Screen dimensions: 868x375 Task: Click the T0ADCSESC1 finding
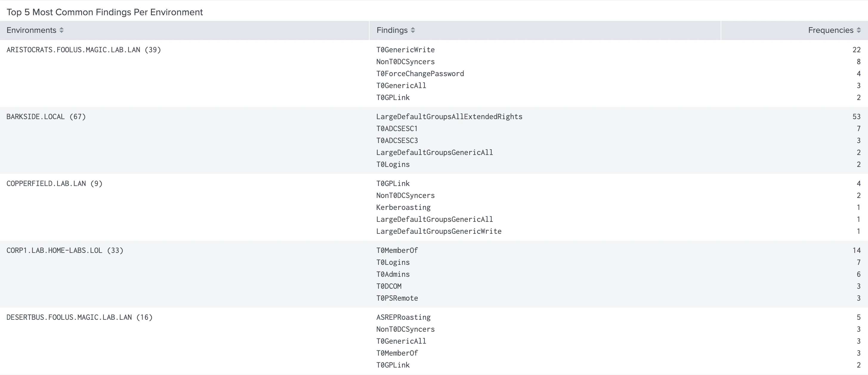point(397,128)
